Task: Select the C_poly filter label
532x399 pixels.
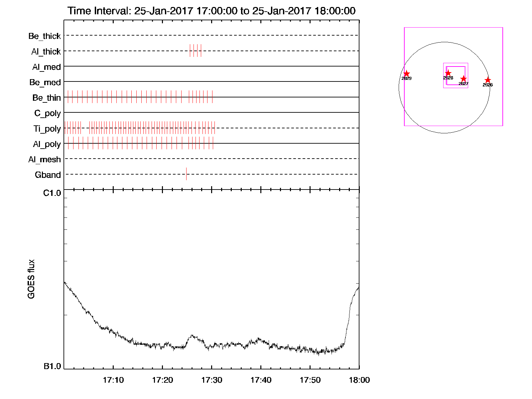Action: 48,113
